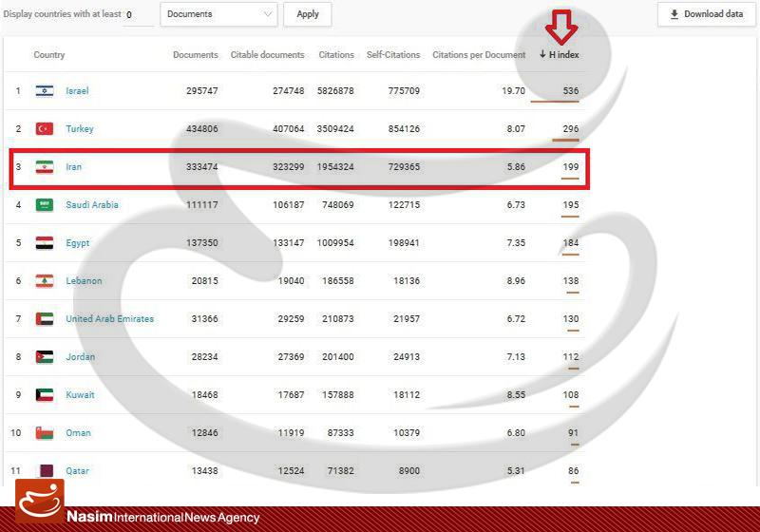This screenshot has width=760, height=532.
Task: Sort by Citable documents column header
Action: (x=268, y=55)
